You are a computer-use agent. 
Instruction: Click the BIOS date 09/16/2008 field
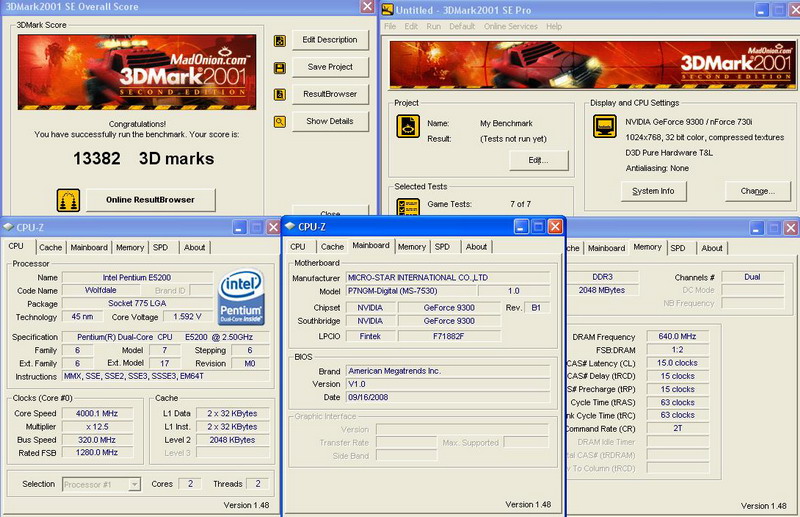click(448, 397)
